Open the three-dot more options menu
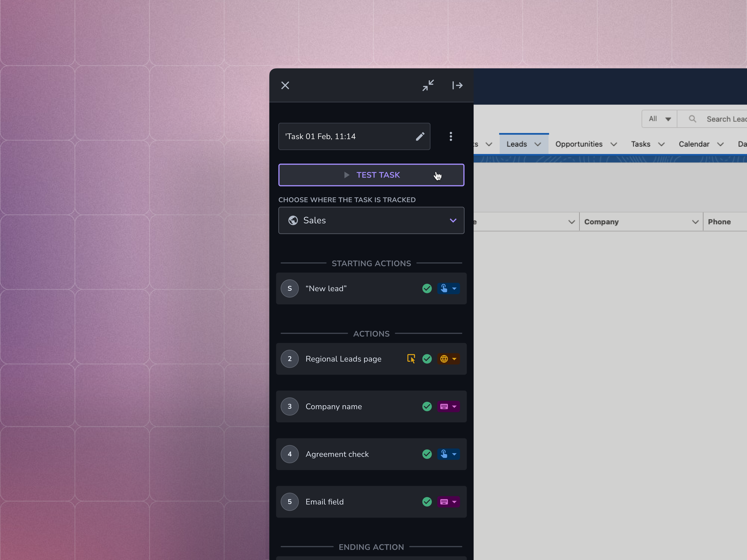The width and height of the screenshot is (747, 560). coord(451,136)
